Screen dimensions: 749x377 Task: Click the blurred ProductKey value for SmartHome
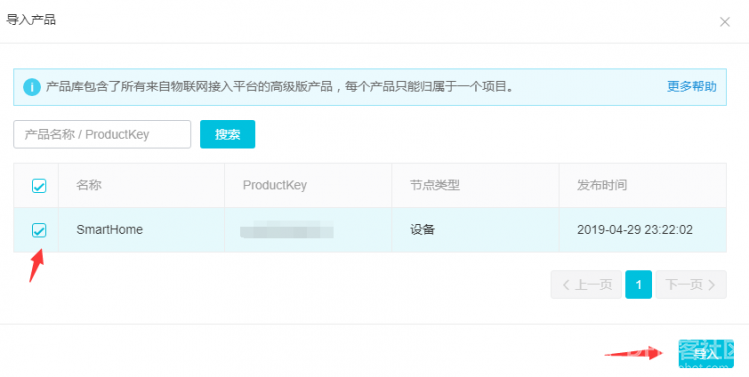(287, 230)
